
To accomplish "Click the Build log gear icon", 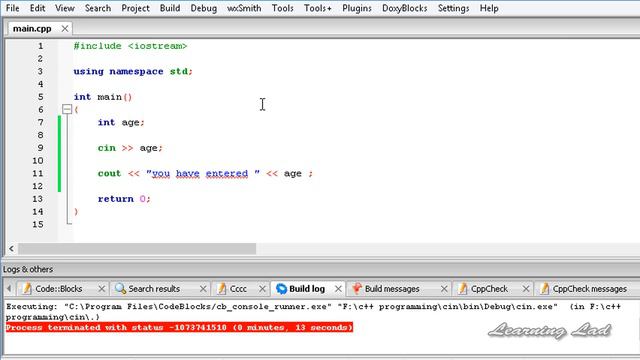I will [281, 289].
